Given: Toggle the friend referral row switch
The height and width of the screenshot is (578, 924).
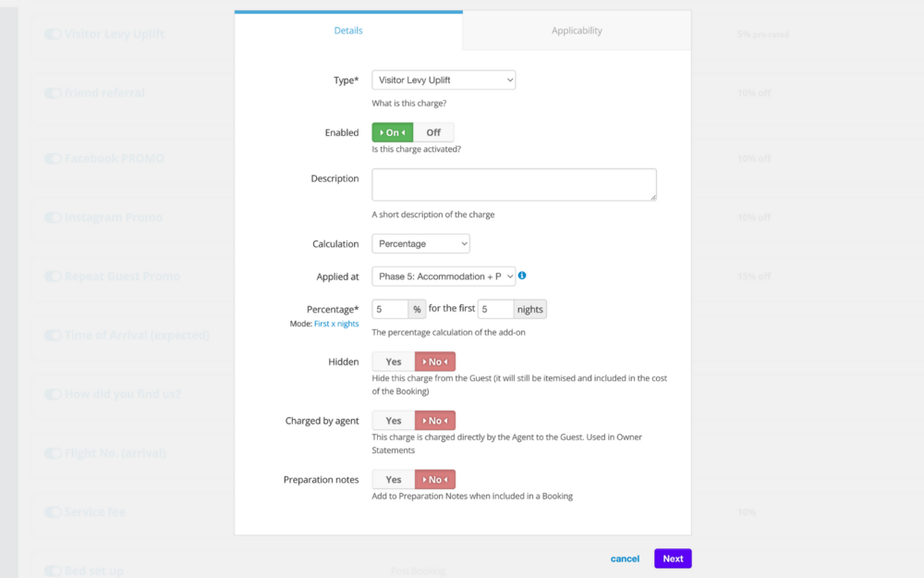Looking at the screenshot, I should [53, 93].
